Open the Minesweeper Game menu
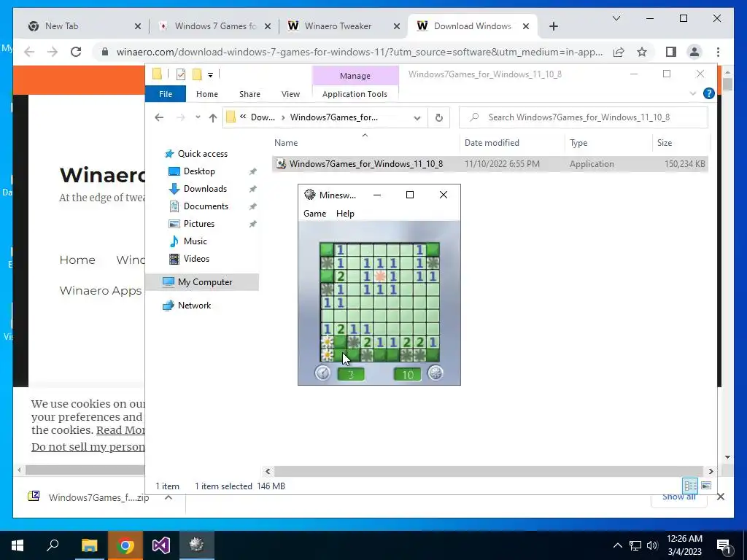 (314, 214)
